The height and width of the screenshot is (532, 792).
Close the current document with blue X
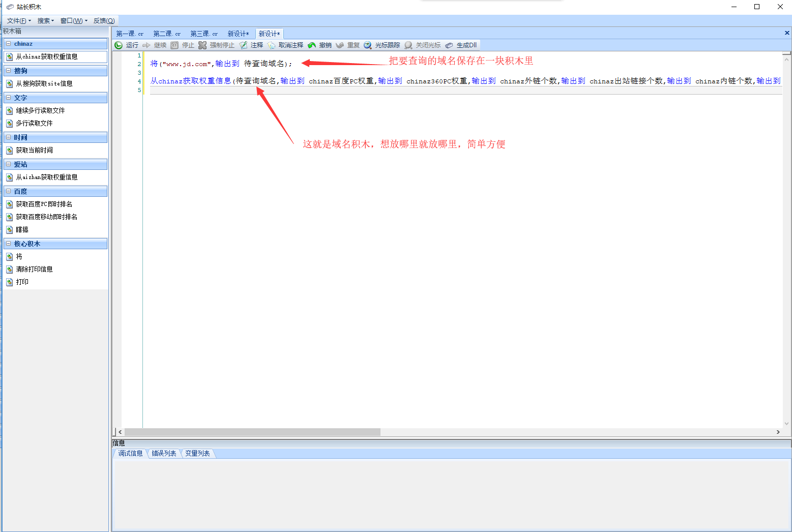click(787, 33)
